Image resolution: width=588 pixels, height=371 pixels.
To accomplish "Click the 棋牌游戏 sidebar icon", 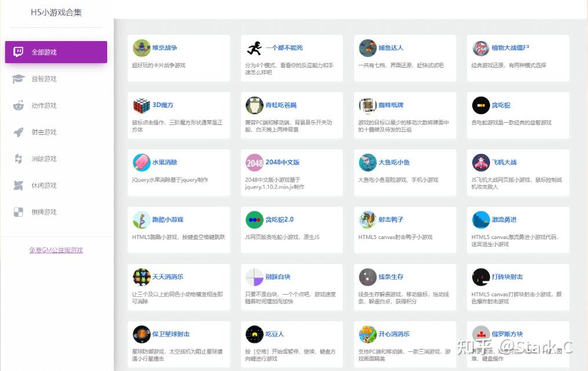I will pos(19,212).
